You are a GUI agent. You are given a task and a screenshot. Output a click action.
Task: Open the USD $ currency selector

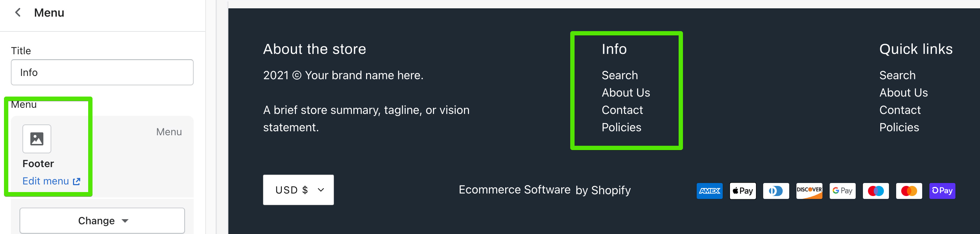(298, 190)
